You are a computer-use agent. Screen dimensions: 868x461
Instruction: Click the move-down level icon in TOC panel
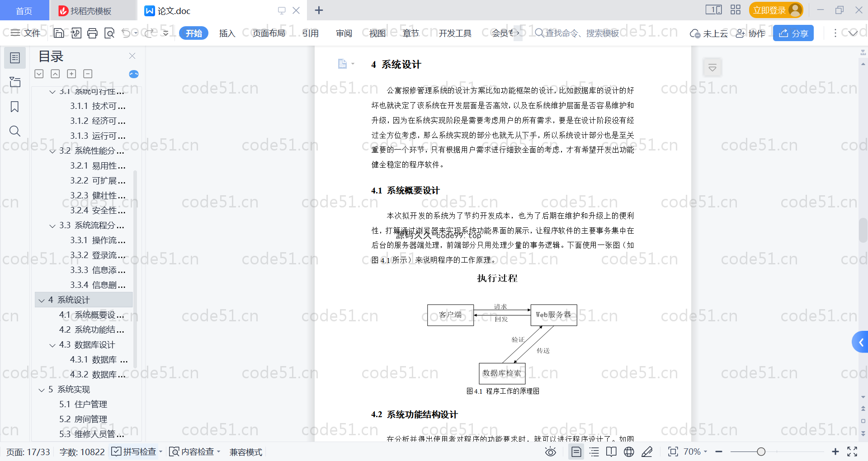click(x=39, y=74)
